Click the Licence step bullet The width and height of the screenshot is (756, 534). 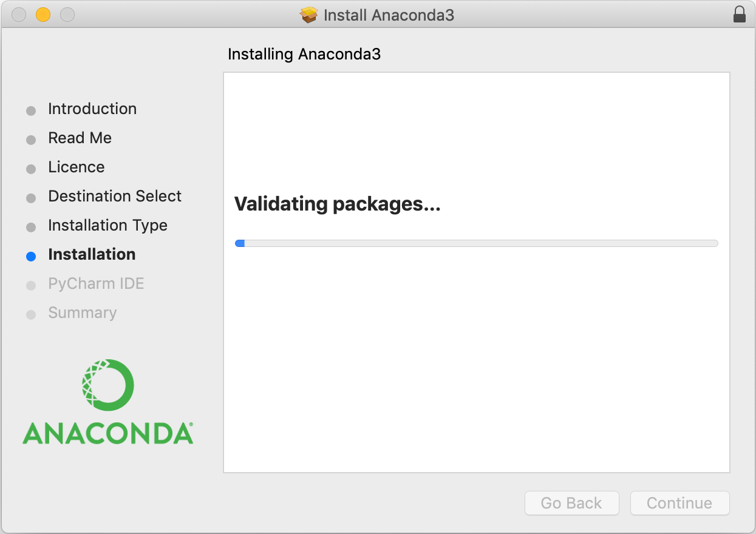[31, 169]
